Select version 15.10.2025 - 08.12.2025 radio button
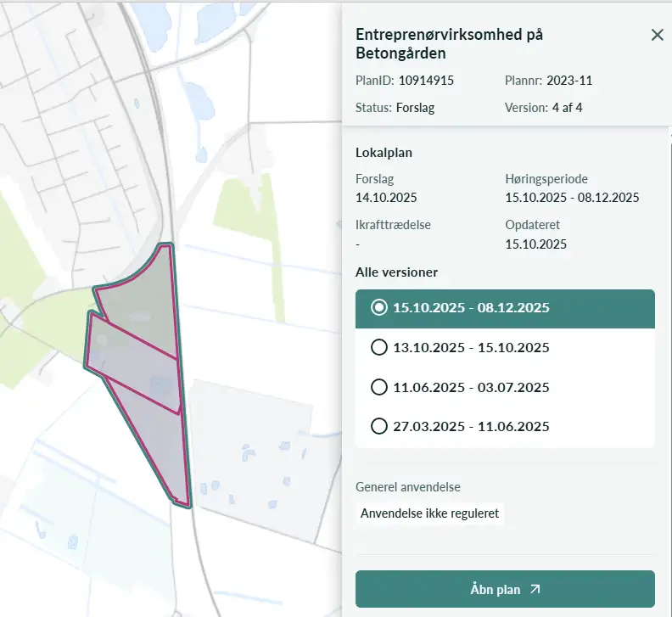 tap(379, 307)
